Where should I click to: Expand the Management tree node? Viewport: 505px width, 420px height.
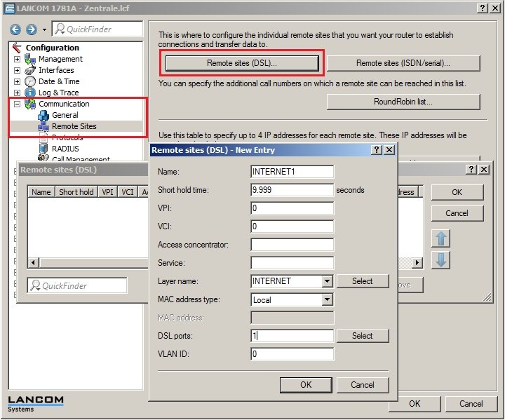[17, 59]
